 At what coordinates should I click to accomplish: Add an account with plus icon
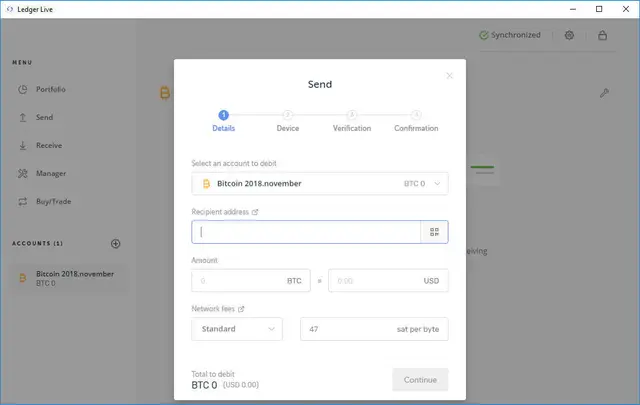(x=116, y=244)
